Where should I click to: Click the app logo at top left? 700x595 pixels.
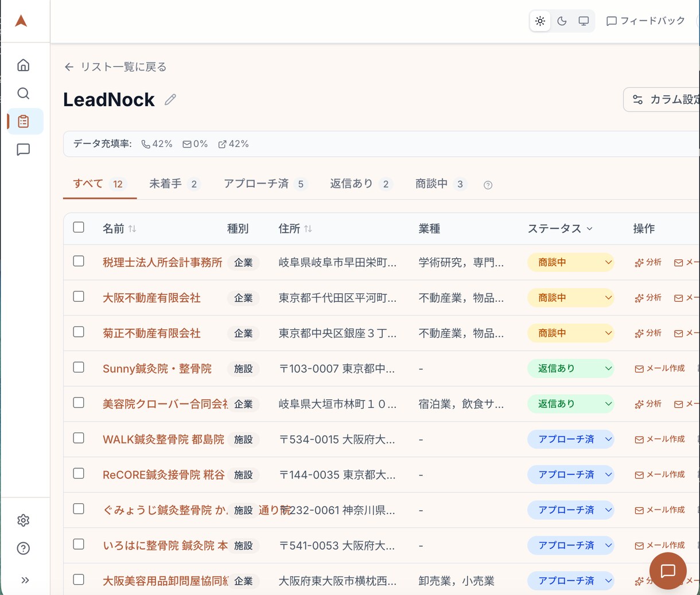pos(21,21)
